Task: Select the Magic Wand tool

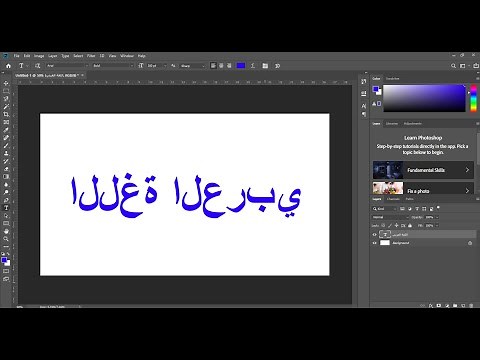Action: click(x=6, y=106)
